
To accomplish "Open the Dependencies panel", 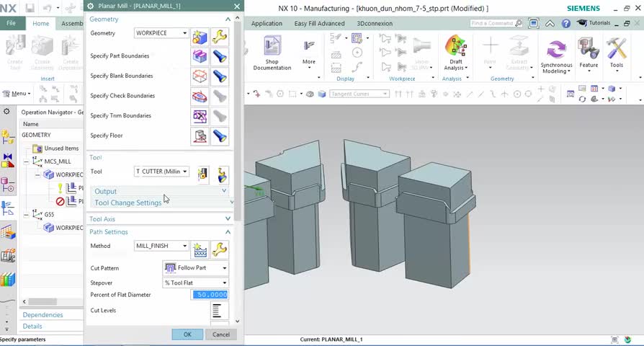I will coord(43,315).
